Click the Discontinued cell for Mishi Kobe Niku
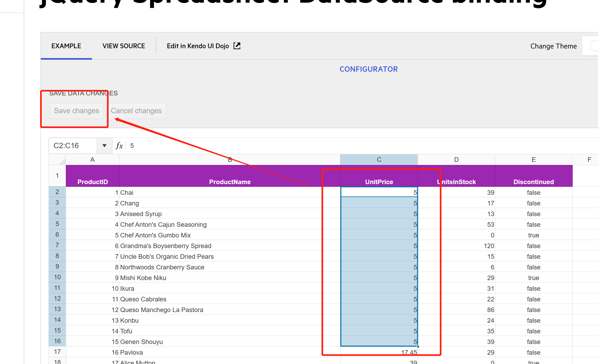Screen dimensions: 598x364 click(x=534, y=278)
